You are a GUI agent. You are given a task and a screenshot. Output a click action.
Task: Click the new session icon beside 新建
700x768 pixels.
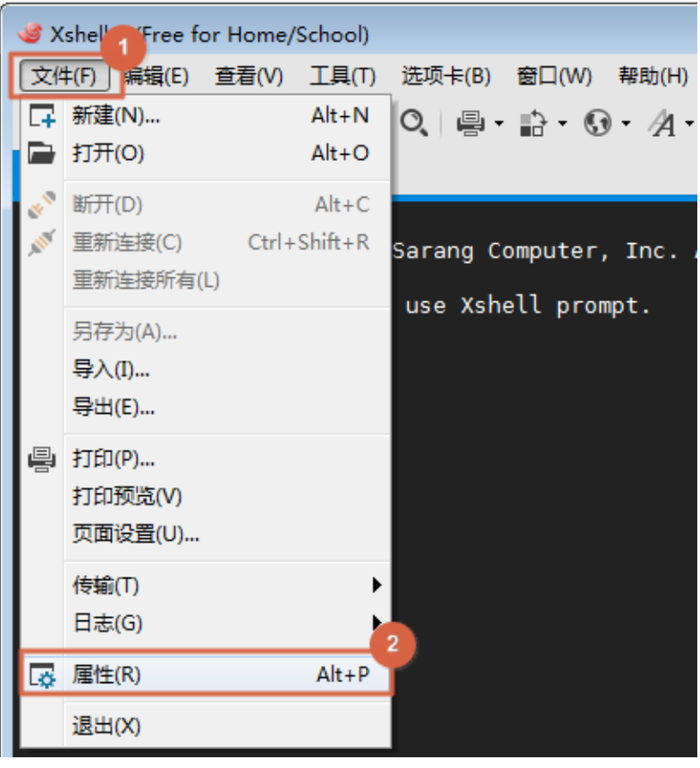point(42,115)
